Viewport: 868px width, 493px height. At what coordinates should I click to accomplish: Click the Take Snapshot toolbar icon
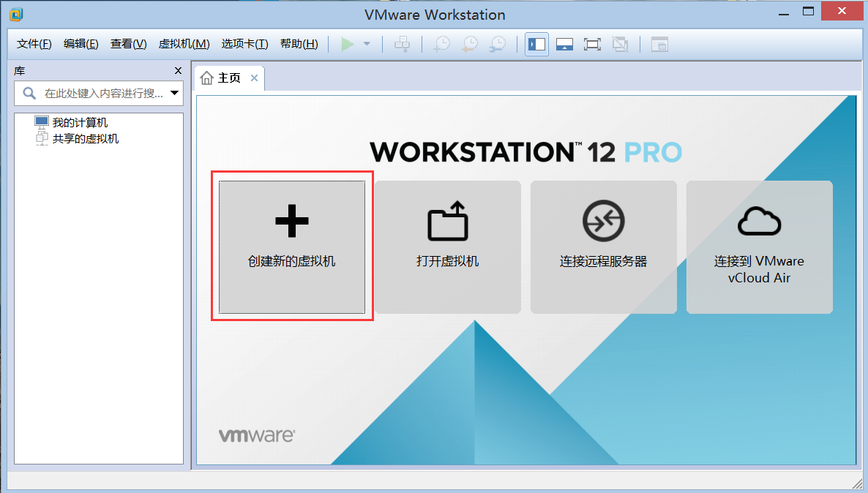coord(442,45)
